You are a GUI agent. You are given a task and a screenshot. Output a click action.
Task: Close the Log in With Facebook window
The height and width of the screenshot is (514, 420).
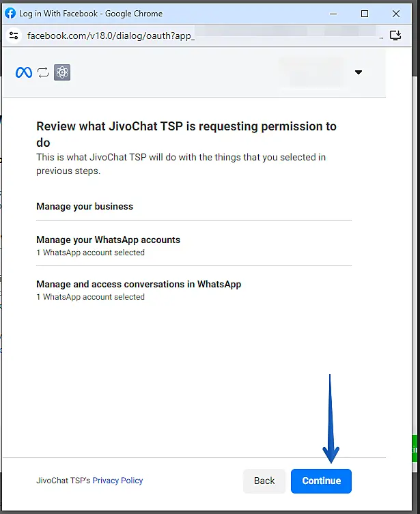[x=395, y=14]
